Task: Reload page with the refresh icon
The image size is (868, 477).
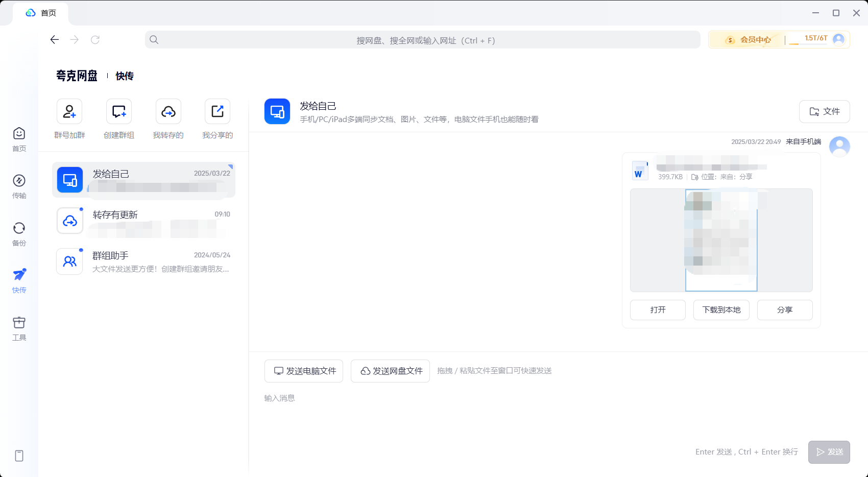Action: [x=95, y=40]
